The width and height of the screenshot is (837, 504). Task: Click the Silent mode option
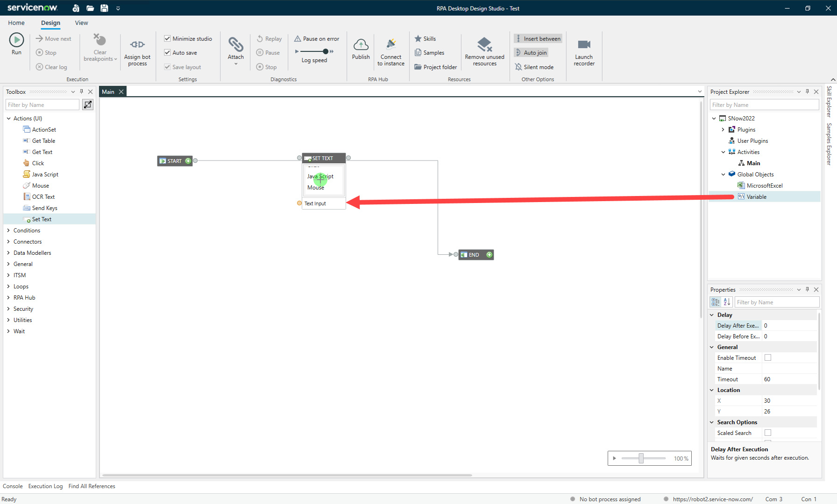pos(534,67)
